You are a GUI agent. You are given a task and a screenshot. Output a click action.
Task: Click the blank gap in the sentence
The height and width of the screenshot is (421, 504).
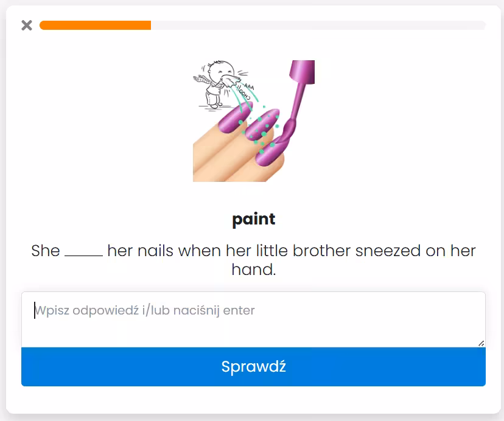pos(83,251)
